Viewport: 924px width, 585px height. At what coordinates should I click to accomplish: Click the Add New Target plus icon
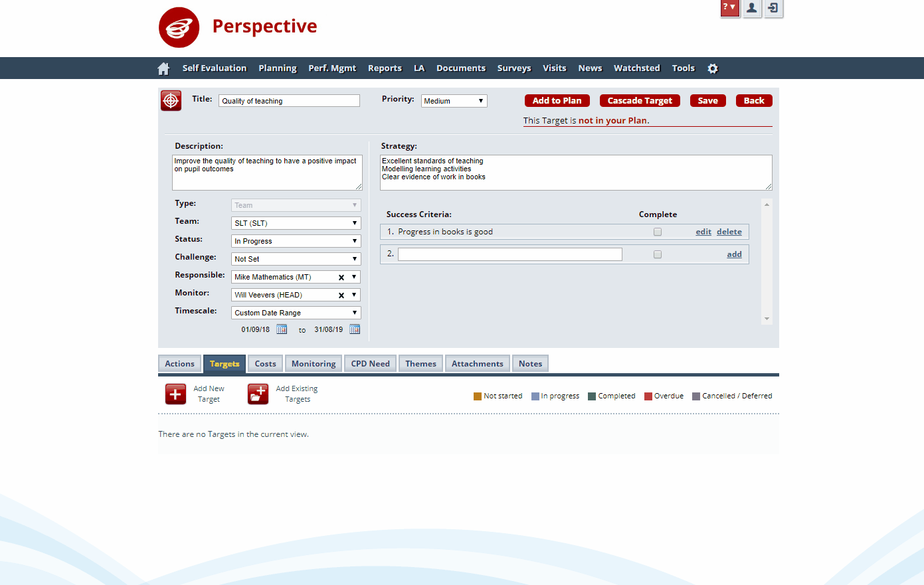(x=175, y=394)
